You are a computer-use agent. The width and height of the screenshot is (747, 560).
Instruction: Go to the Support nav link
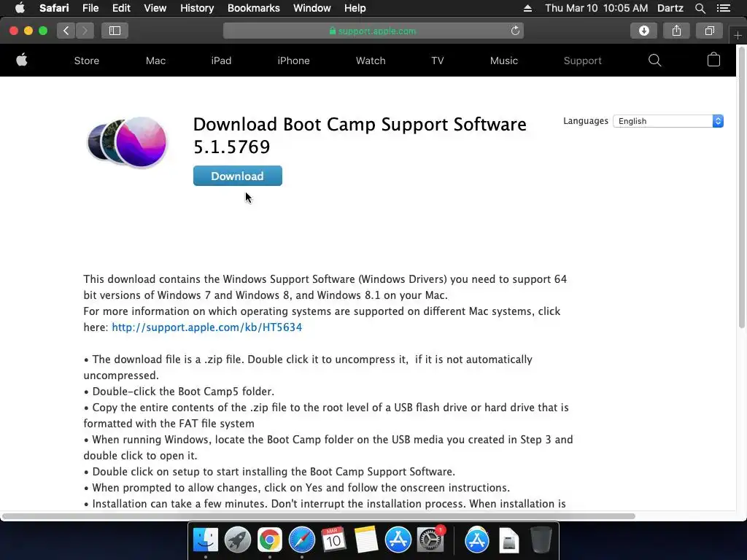point(582,61)
